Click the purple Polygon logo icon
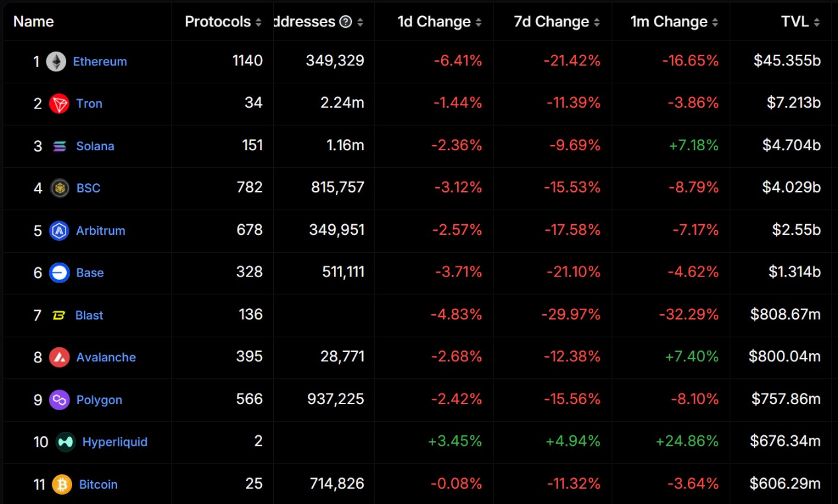This screenshot has width=838, height=504. coord(60,400)
